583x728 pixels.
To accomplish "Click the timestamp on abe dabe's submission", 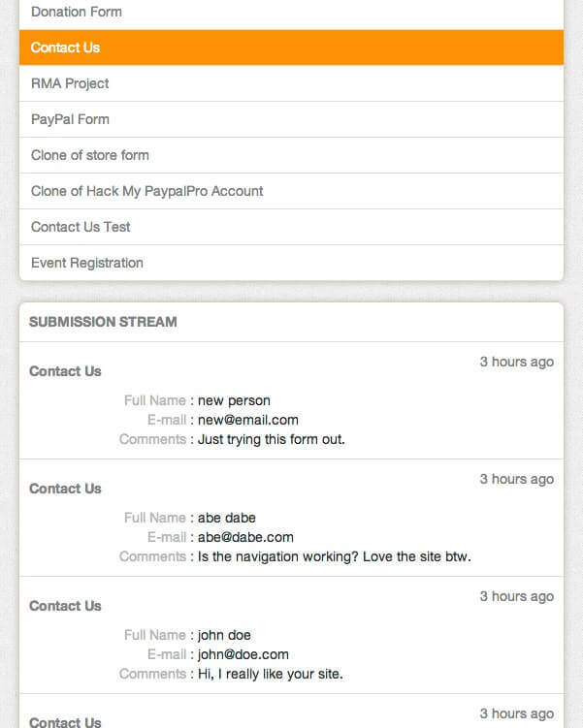I will point(516,479).
